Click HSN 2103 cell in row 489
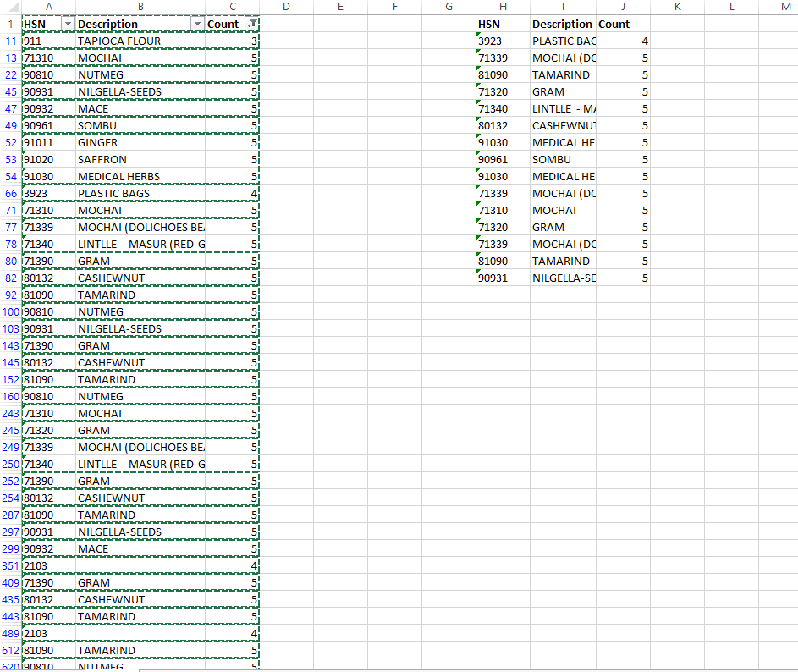 point(49,633)
